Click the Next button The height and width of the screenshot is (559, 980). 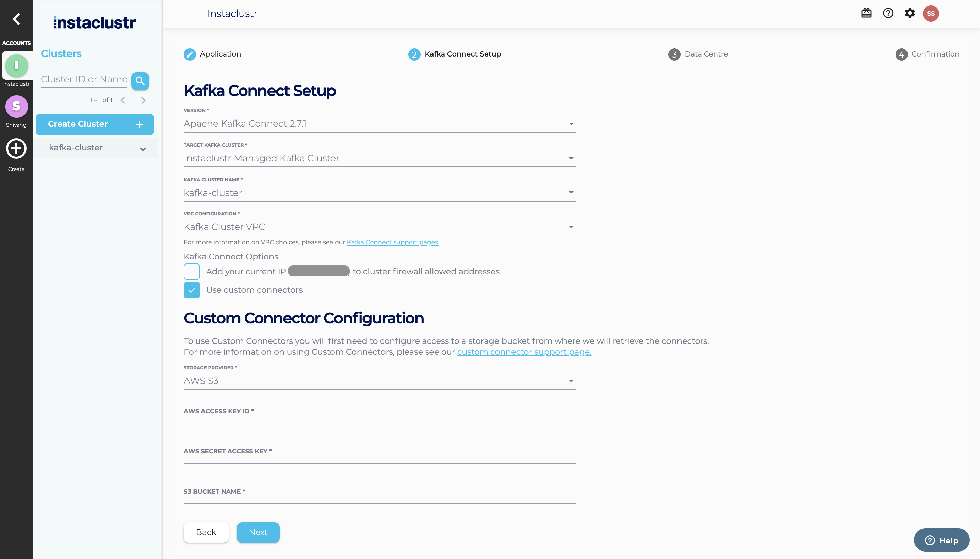click(258, 532)
